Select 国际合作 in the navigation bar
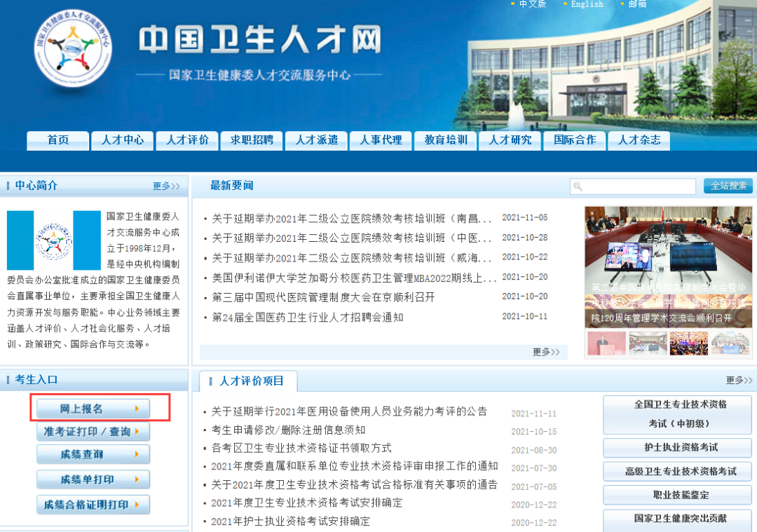The height and width of the screenshot is (532, 757). [x=574, y=140]
